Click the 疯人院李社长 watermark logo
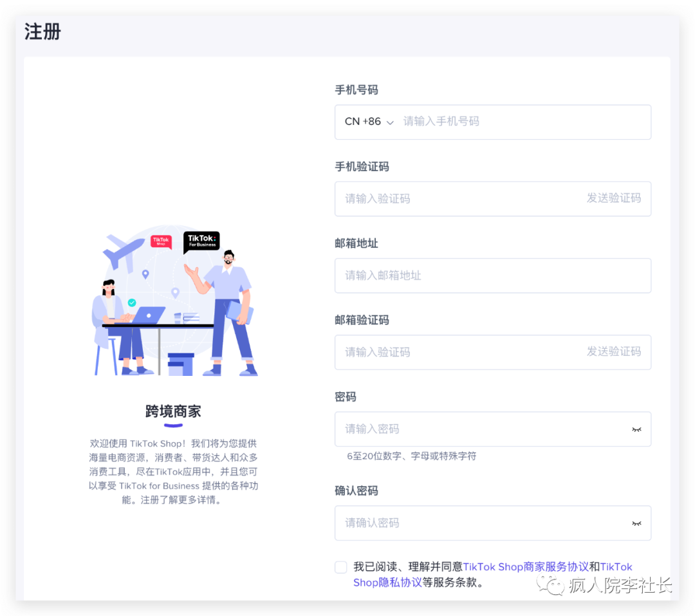The height and width of the screenshot is (616, 695). 555,586
